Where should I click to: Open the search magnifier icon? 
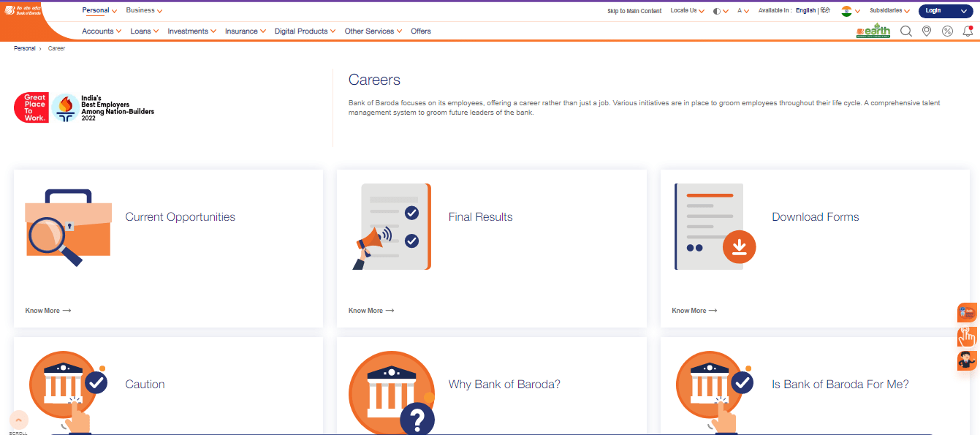point(906,31)
